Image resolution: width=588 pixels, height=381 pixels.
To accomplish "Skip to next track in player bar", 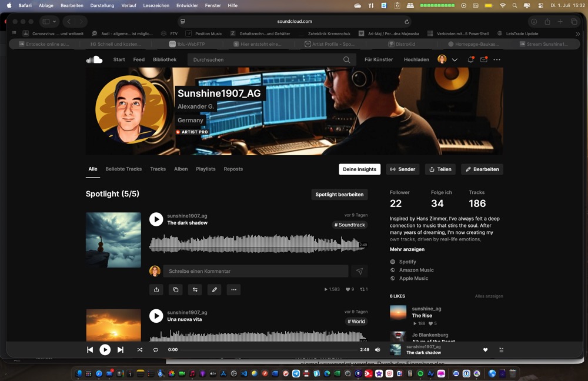I will (121, 350).
